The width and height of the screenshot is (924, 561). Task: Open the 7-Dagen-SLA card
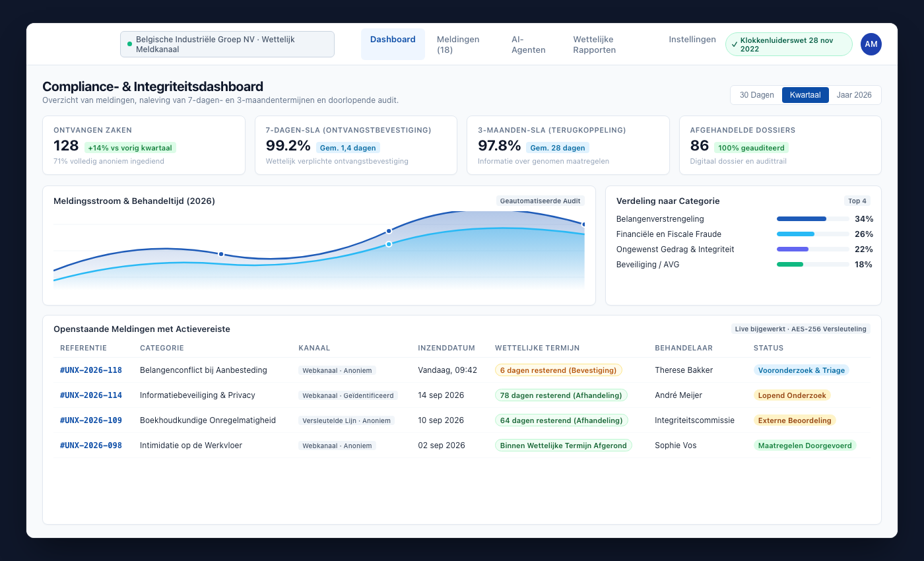(356, 145)
